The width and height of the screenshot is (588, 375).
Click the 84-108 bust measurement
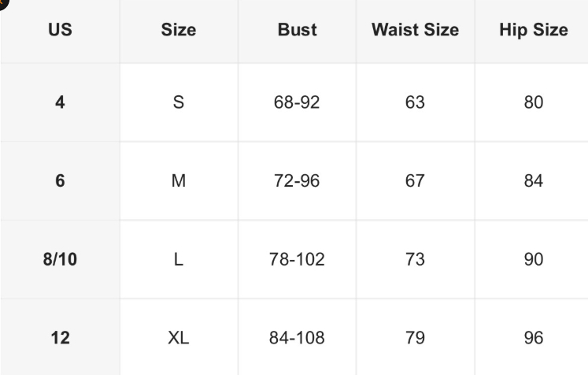[297, 339]
